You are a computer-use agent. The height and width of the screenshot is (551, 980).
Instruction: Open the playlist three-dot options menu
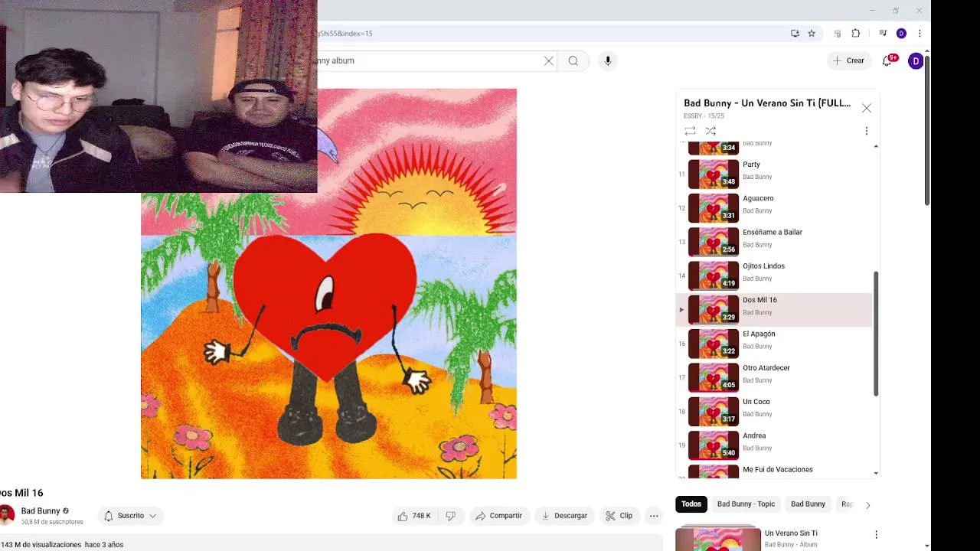866,131
